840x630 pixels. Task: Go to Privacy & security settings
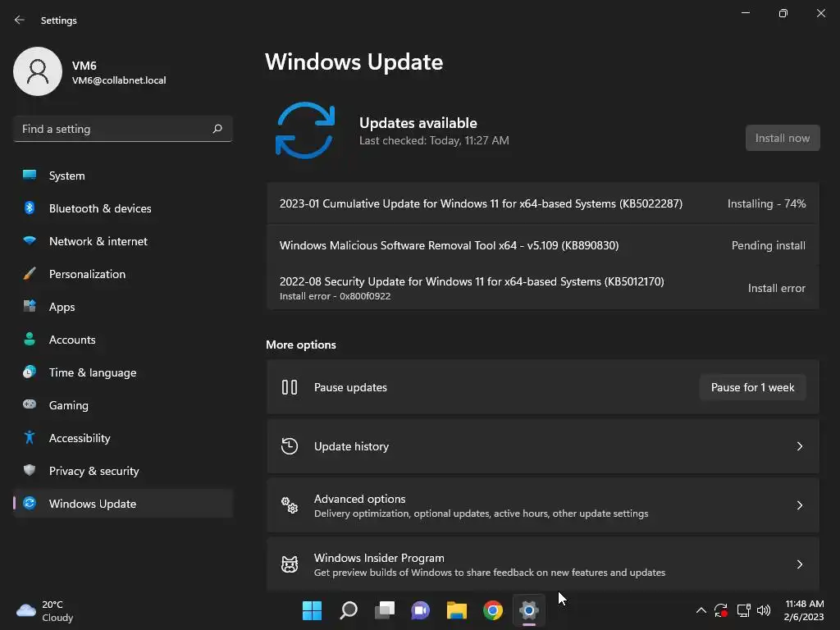(123, 470)
